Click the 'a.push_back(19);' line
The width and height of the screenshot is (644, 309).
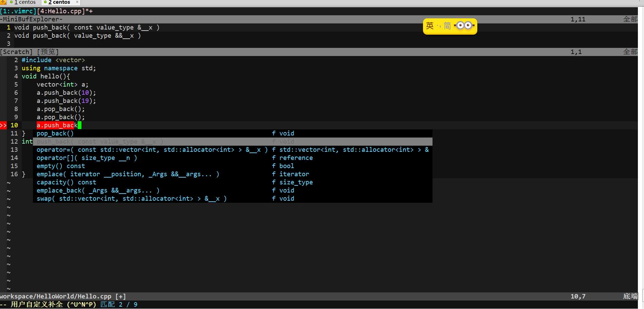tap(66, 101)
